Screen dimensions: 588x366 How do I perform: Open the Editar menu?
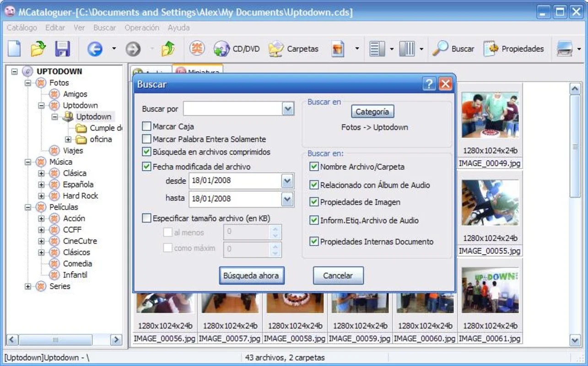pyautogui.click(x=55, y=27)
